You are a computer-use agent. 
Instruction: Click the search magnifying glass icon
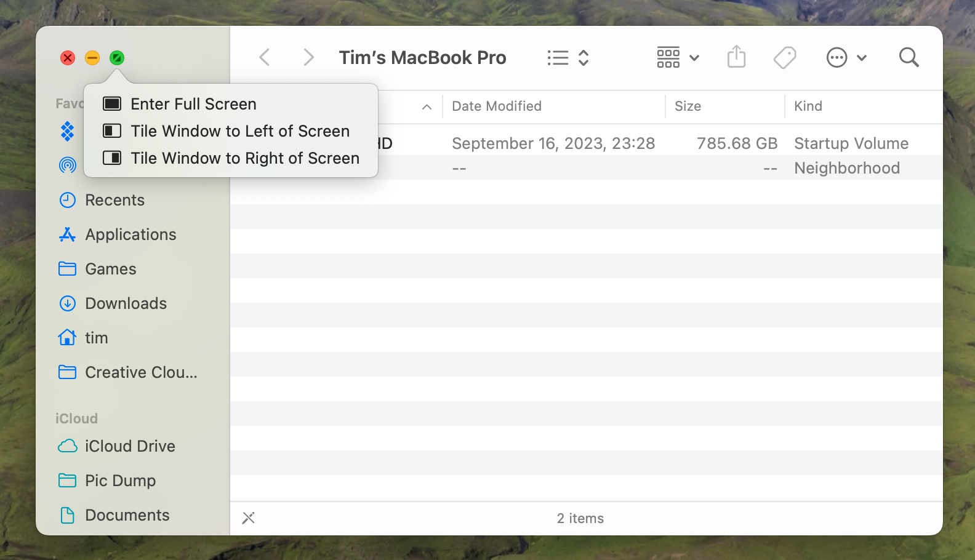[909, 58]
